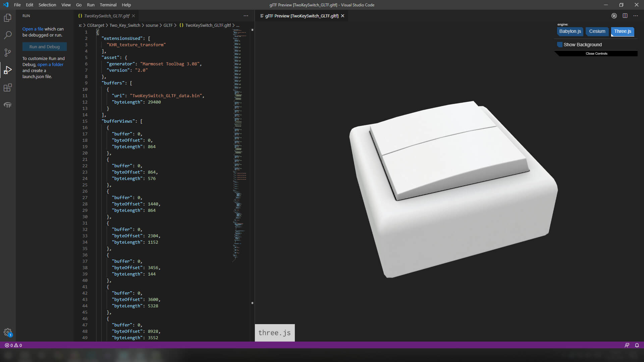Click the code minimap overview
This screenshot has width=644, height=362.
click(239, 134)
